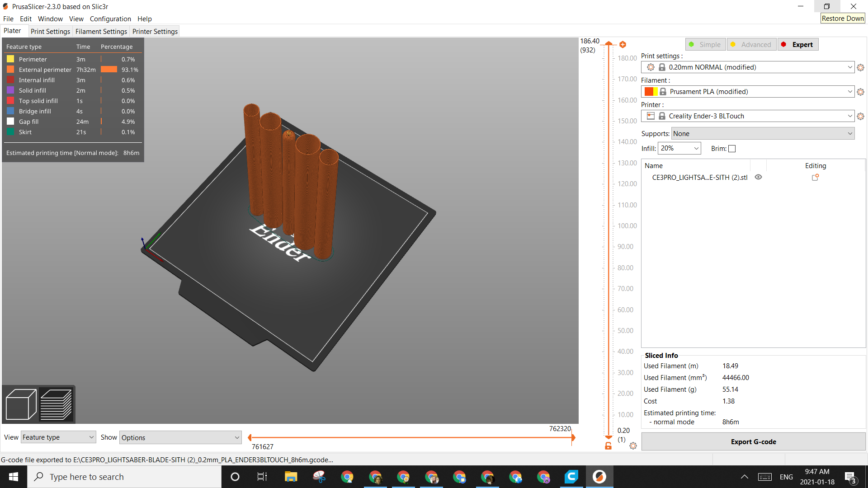The image size is (868, 488).
Task: Open Task View on the taskbar
Action: (x=262, y=477)
